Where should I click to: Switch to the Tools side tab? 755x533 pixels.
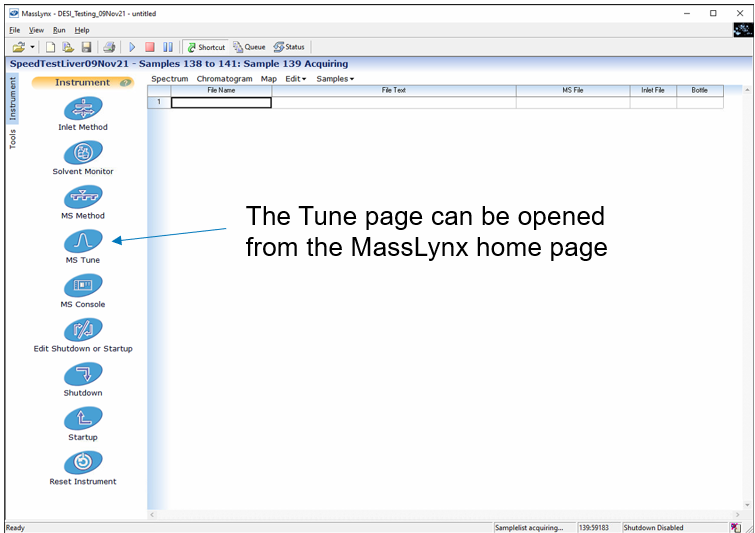pyautogui.click(x=13, y=138)
